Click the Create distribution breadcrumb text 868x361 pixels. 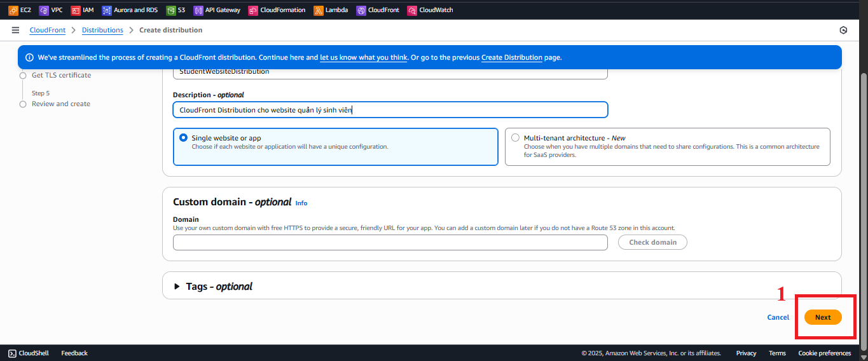pos(171,30)
